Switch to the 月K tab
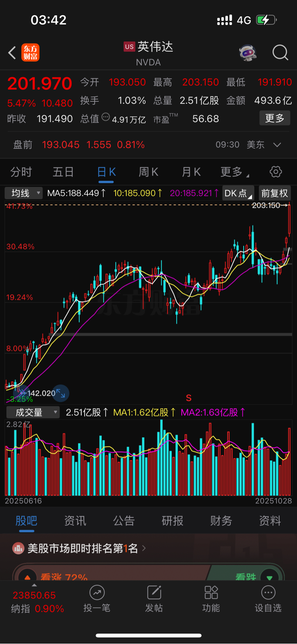The height and width of the screenshot is (644, 297). tap(191, 172)
